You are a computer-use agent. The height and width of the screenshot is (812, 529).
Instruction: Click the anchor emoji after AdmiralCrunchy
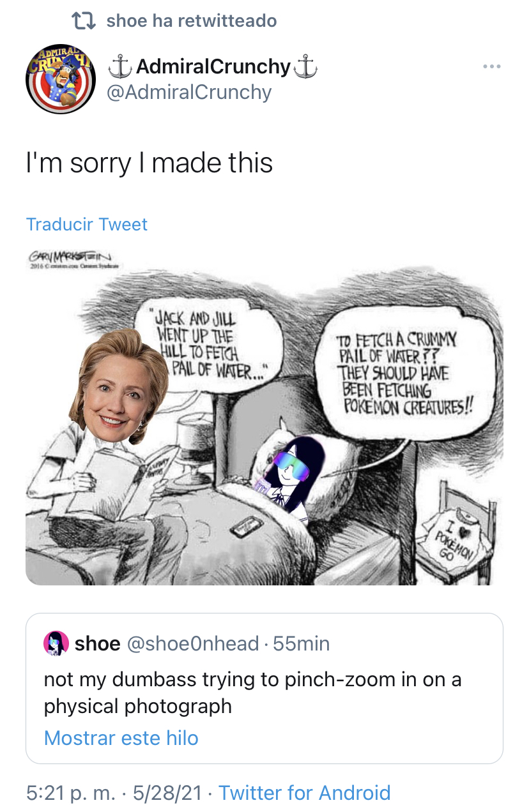coord(305,66)
